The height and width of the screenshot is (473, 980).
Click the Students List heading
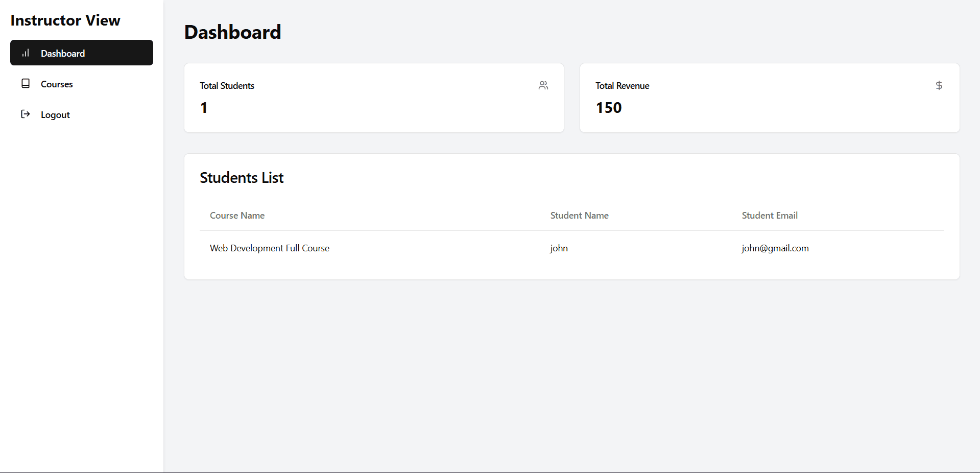242,178
